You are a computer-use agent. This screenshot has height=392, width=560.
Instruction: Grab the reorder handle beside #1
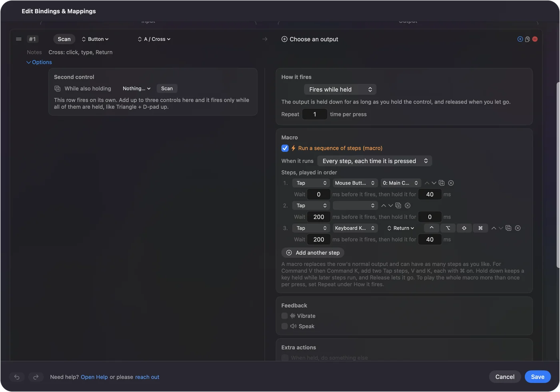tap(18, 39)
